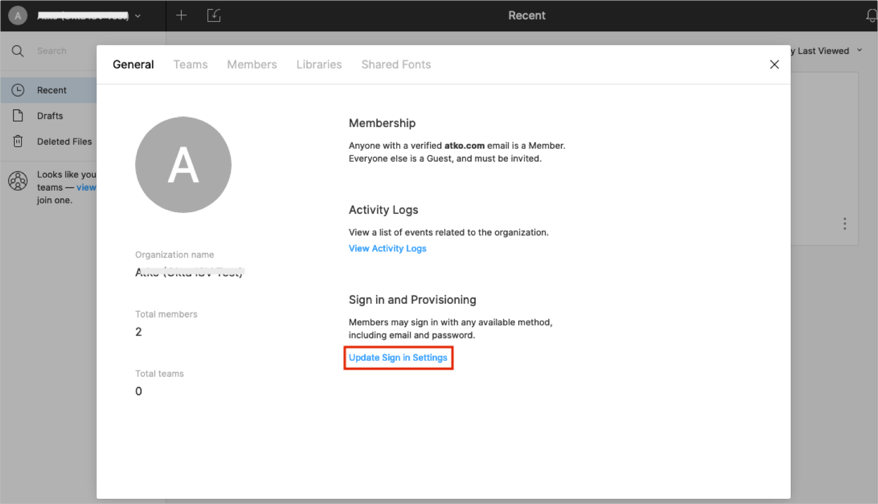
Task: Close the organization settings dialog
Action: tap(774, 65)
